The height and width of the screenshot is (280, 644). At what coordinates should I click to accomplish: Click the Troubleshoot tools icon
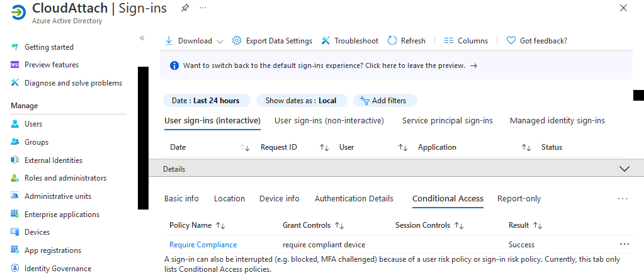[x=325, y=41]
